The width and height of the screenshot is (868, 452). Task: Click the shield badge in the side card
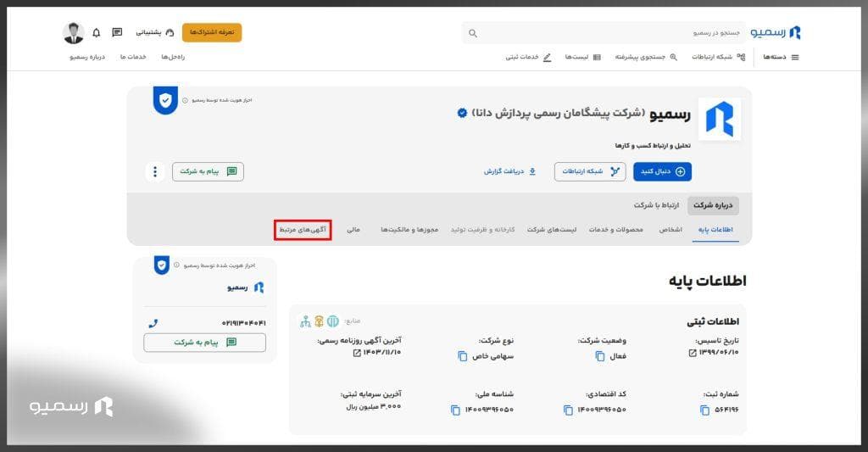[x=161, y=265]
